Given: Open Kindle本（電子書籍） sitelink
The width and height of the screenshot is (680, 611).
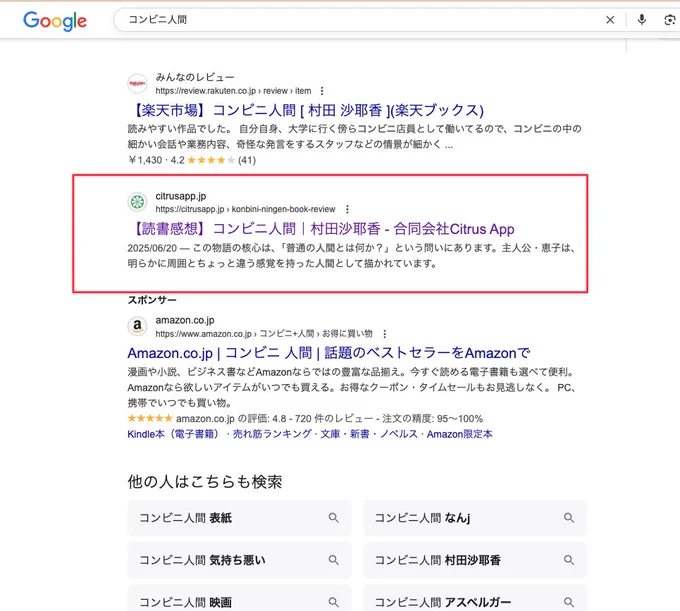Looking at the screenshot, I should [x=175, y=434].
